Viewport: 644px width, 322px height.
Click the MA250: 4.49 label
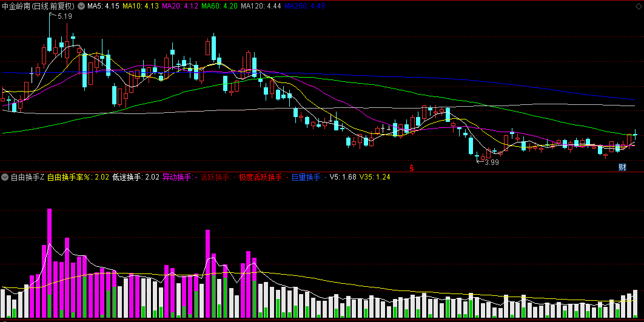click(304, 6)
